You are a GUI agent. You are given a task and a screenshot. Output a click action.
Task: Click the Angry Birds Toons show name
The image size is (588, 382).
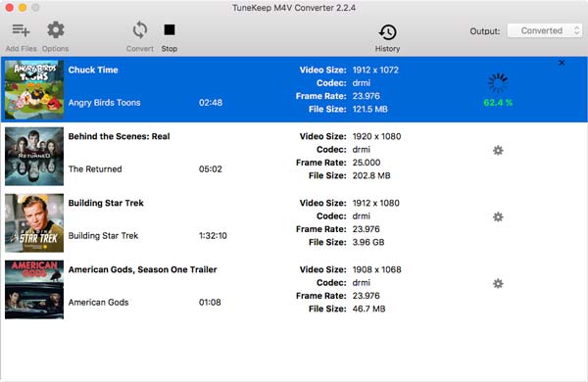coord(104,103)
